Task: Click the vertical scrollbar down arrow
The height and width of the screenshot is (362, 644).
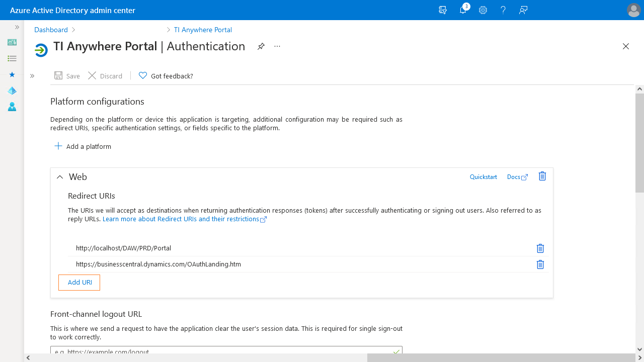Action: 639,349
